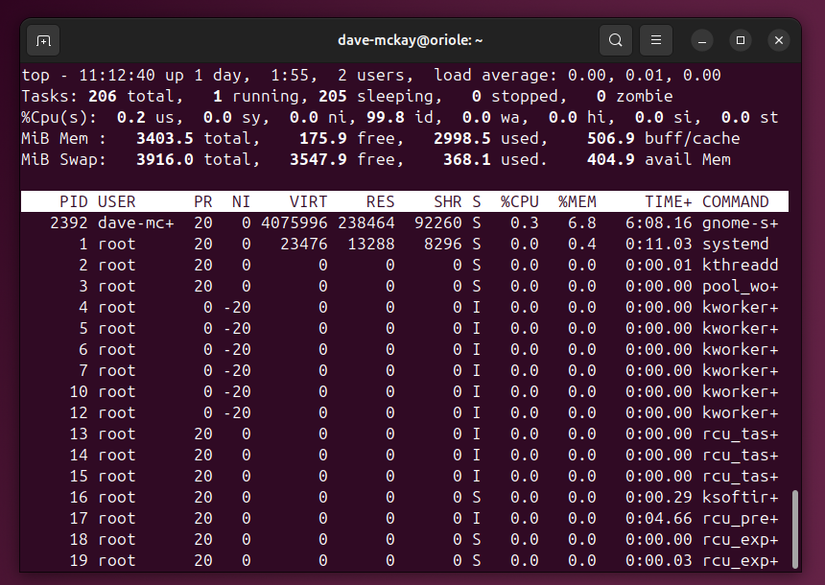Screen dimensions: 825x585
Task: Maximize the terminal window
Action: point(739,40)
